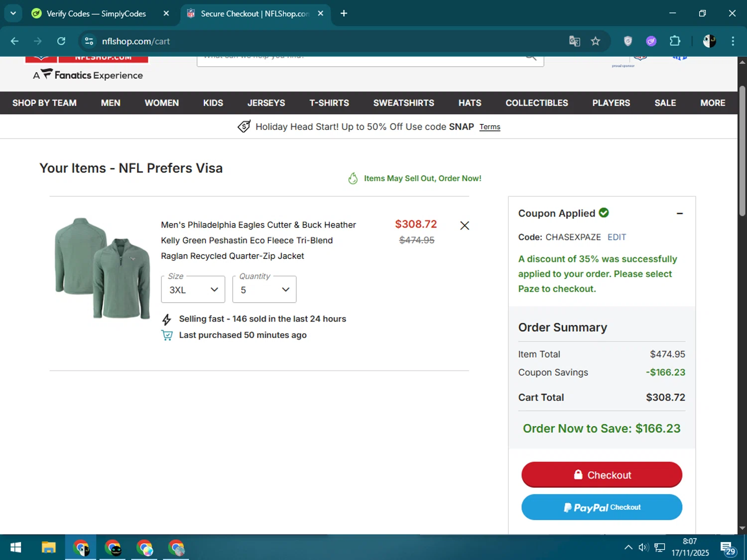Open the COLLECTIBLES navigation menu
Screen dimensions: 747x560
537,103
